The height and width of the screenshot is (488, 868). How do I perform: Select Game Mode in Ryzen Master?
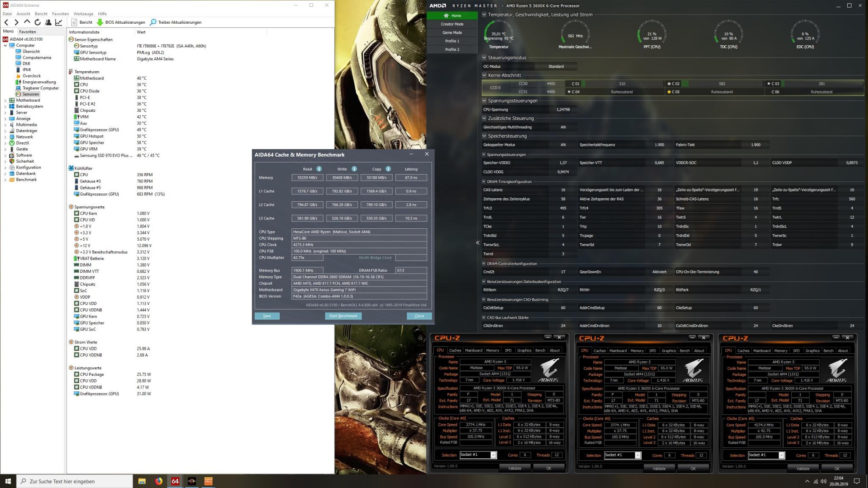pyautogui.click(x=452, y=33)
